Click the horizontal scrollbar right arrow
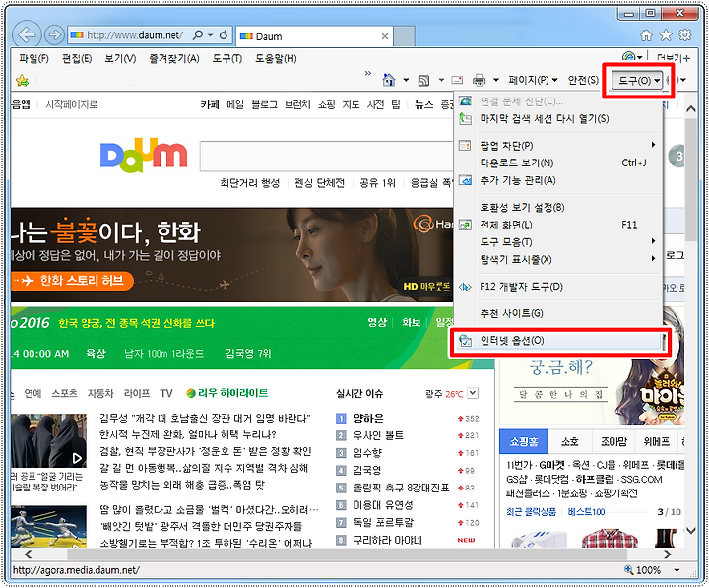The height and width of the screenshot is (588, 709). click(668, 555)
